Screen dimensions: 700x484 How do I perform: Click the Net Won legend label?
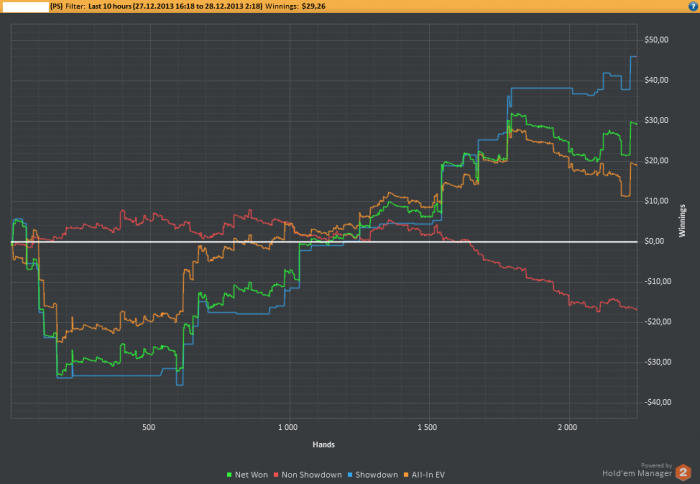pyautogui.click(x=251, y=475)
